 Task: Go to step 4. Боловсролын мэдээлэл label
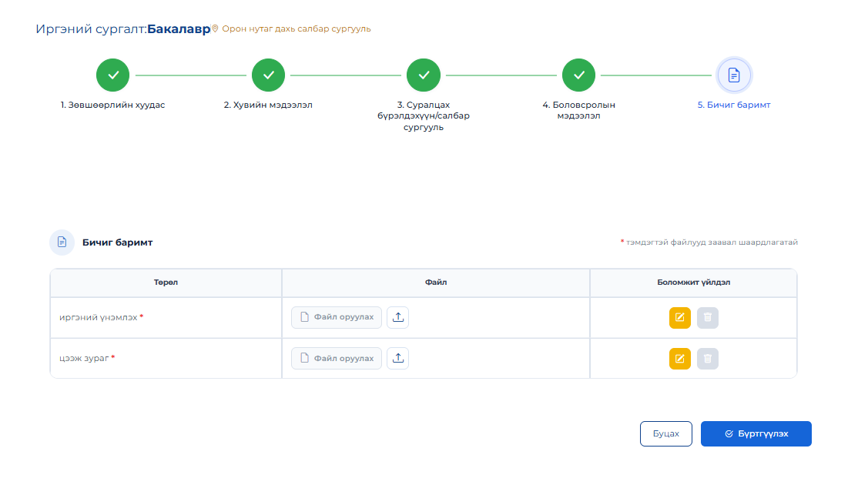click(x=578, y=110)
